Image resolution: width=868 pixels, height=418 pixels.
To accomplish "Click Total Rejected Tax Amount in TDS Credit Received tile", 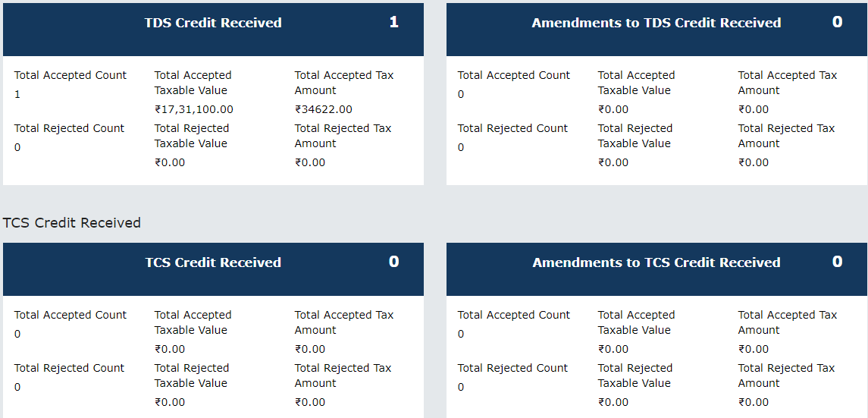I will tap(343, 136).
